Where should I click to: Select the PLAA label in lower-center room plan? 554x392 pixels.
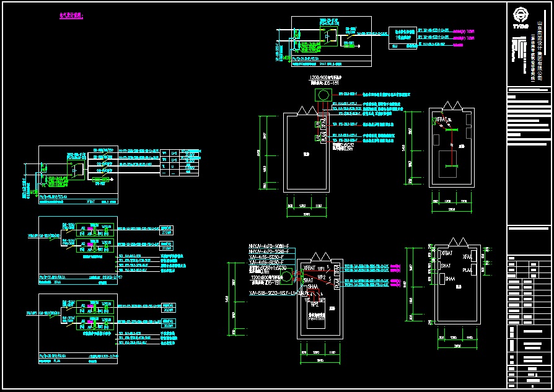(x=337, y=283)
